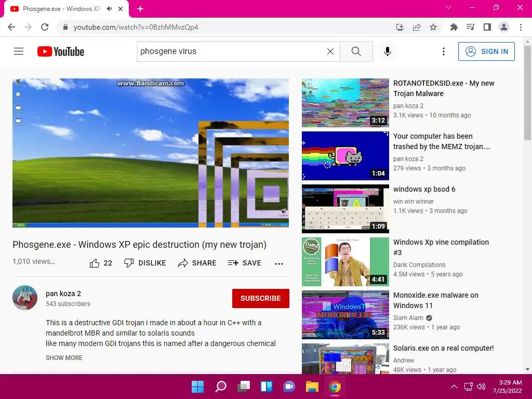Open the MEMZ trojan Nyan cat thumbnail
Screen dimensions: 532x399
tap(345, 156)
